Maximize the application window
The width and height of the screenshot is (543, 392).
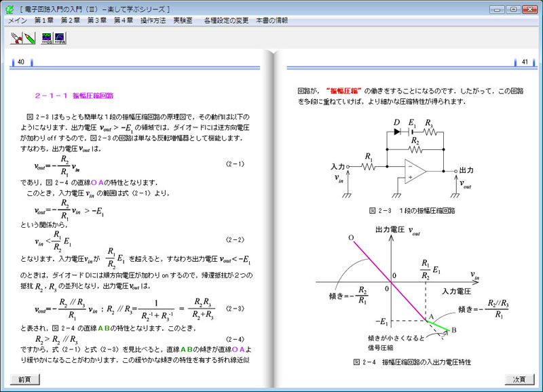(514, 9)
